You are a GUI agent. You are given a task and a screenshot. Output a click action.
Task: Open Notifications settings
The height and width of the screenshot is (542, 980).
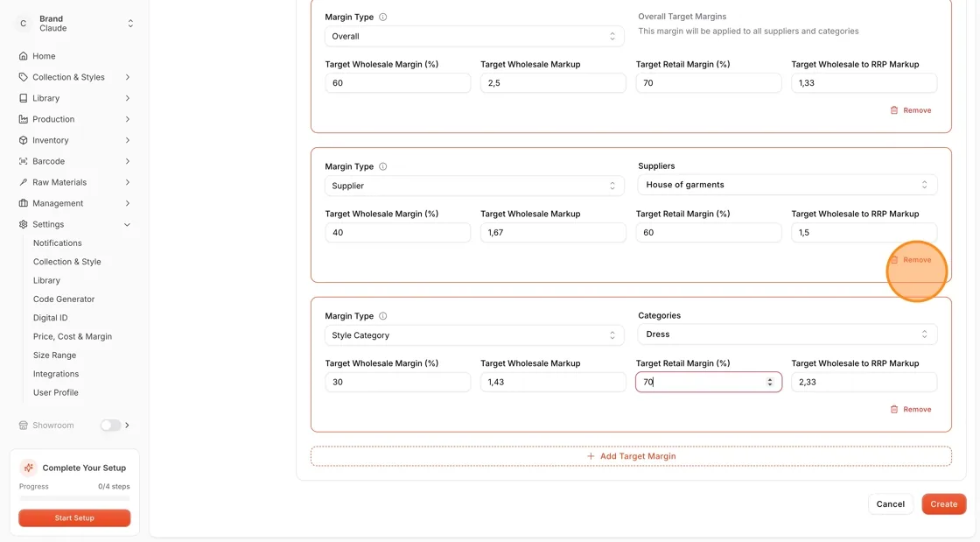click(58, 243)
